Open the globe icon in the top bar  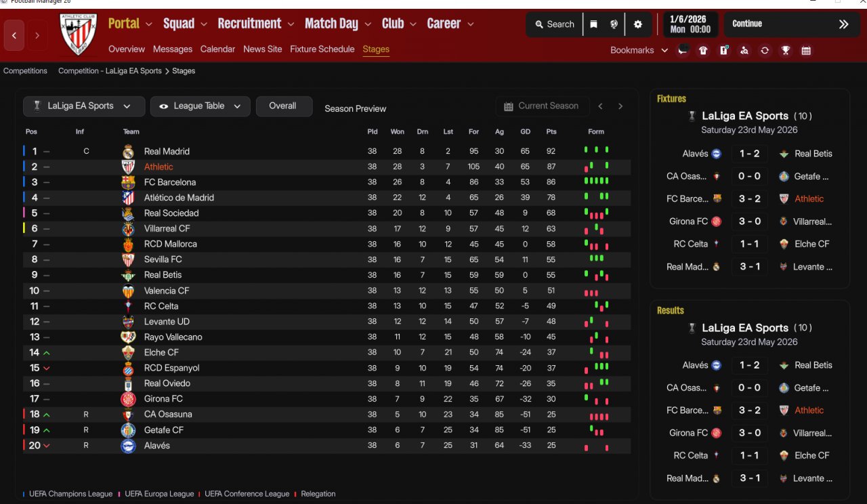[614, 24]
